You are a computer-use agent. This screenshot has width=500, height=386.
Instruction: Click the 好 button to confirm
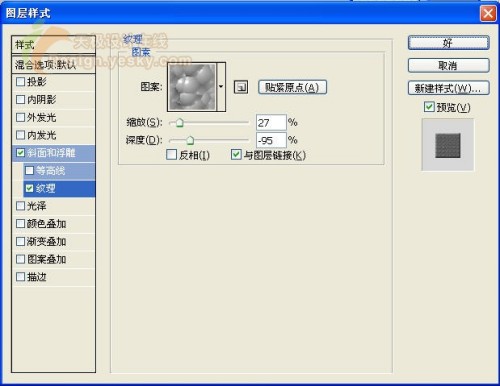[x=448, y=43]
